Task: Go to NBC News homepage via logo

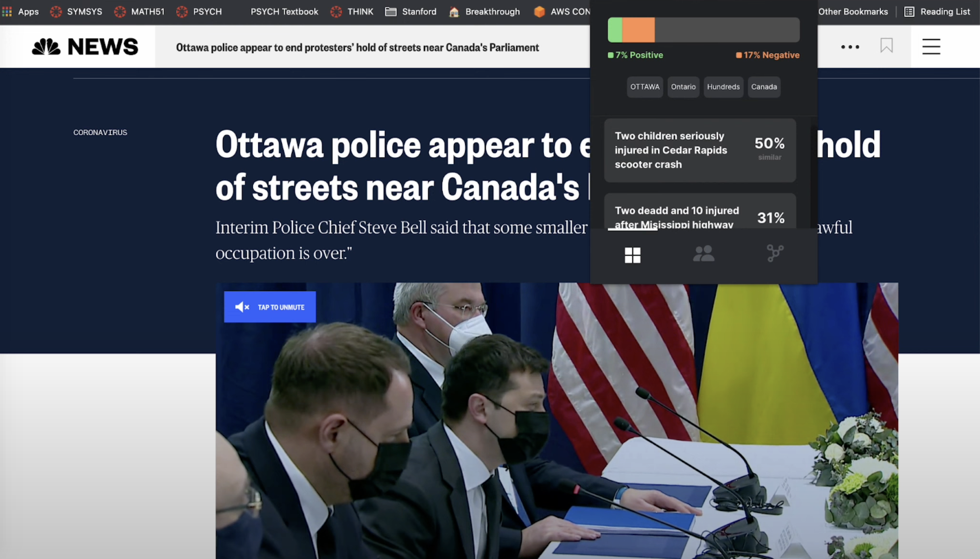Action: pyautogui.click(x=85, y=47)
